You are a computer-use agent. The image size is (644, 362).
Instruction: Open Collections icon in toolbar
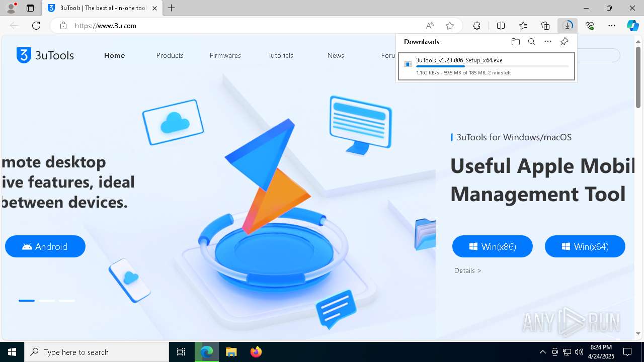point(545,26)
